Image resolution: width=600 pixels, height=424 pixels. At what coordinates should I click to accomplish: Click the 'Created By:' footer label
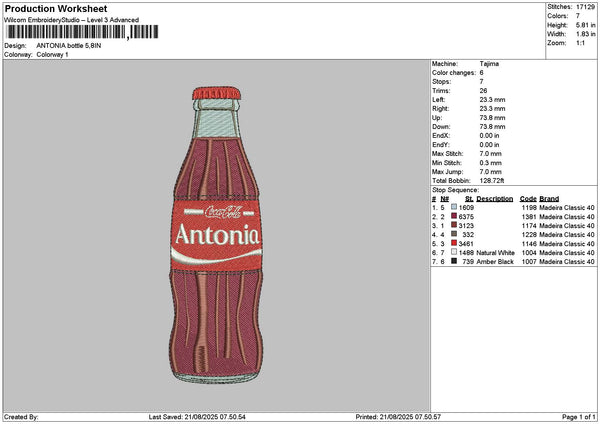(21, 417)
